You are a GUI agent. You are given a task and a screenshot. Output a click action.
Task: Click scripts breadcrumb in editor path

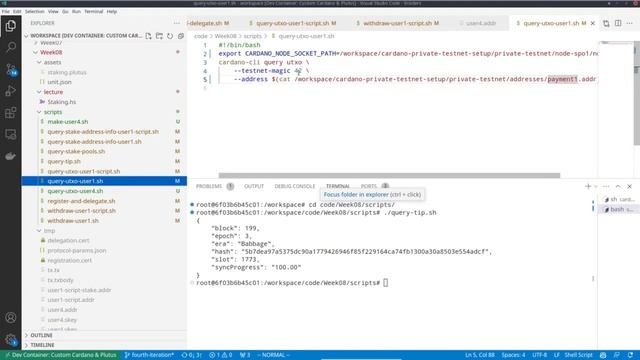252,36
